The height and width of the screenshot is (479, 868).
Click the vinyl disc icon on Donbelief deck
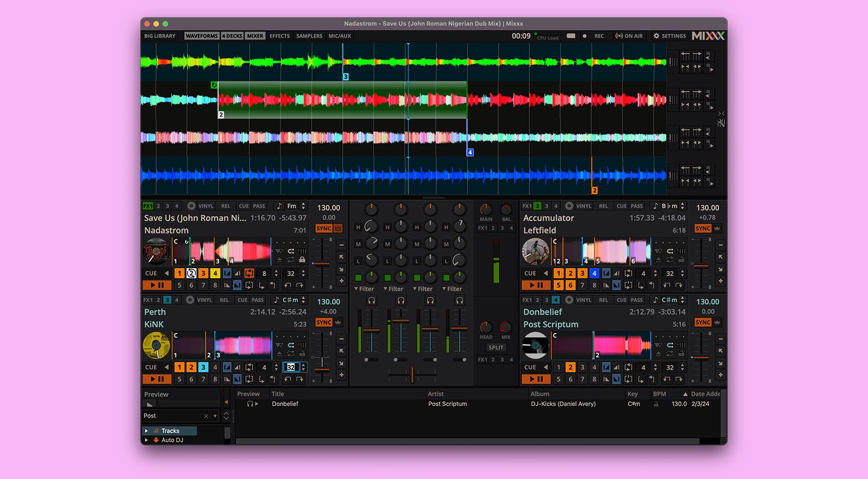[x=569, y=300]
